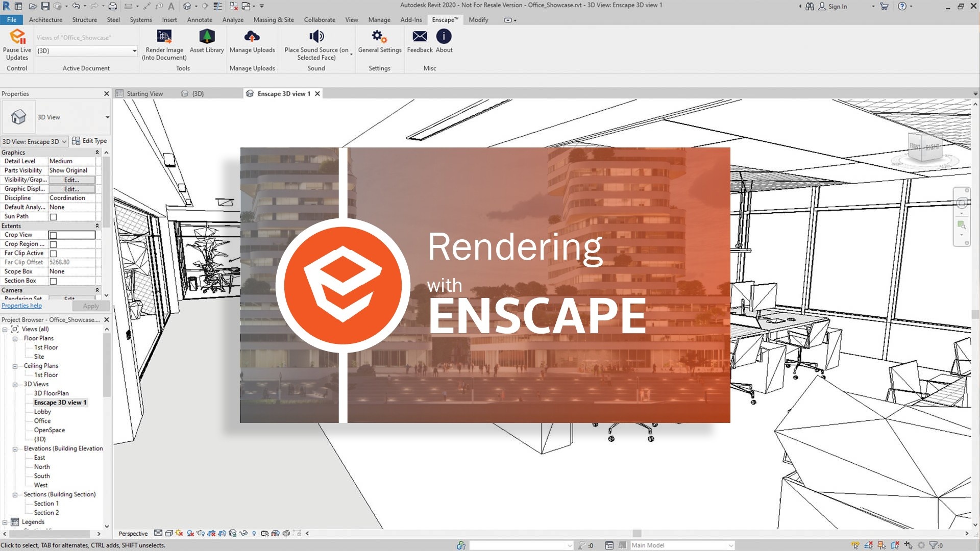Select the Place Sound Source tool
Image resolution: width=980 pixels, height=551 pixels.
point(316,37)
